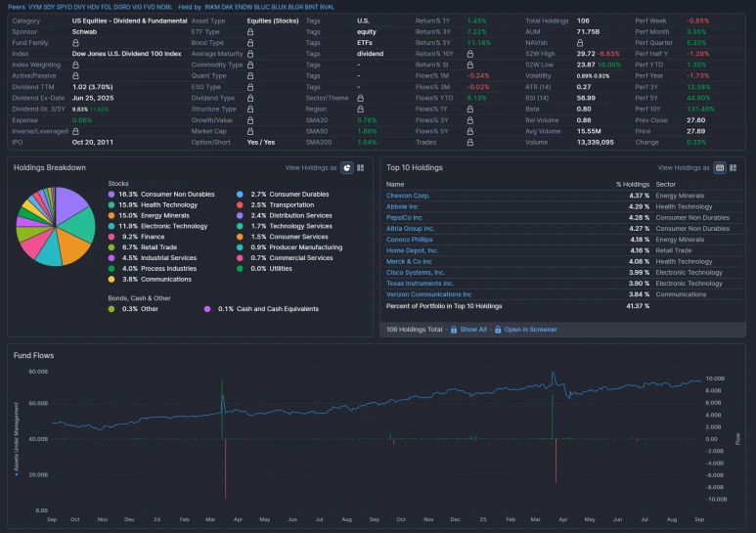Select treemap view icon in Top 10 Holdings
Screen dimensions: 756x533
tap(734, 167)
